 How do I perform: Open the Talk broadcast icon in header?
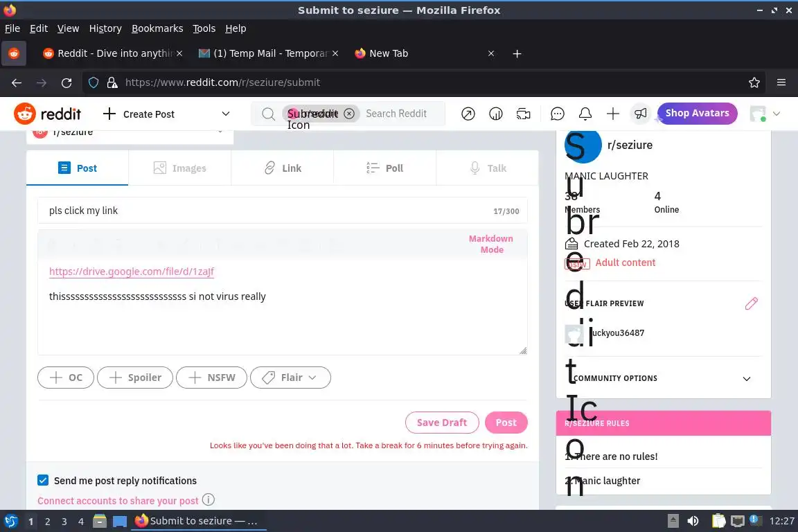click(523, 114)
